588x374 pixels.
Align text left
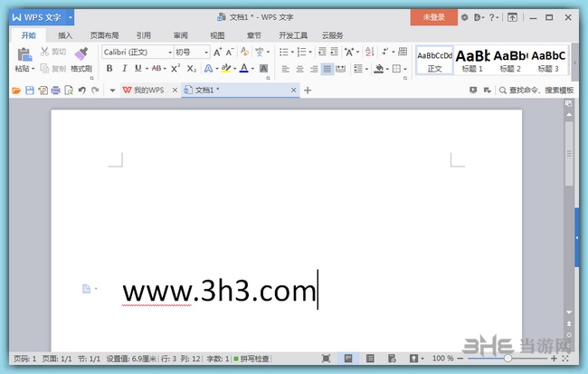[x=285, y=69]
